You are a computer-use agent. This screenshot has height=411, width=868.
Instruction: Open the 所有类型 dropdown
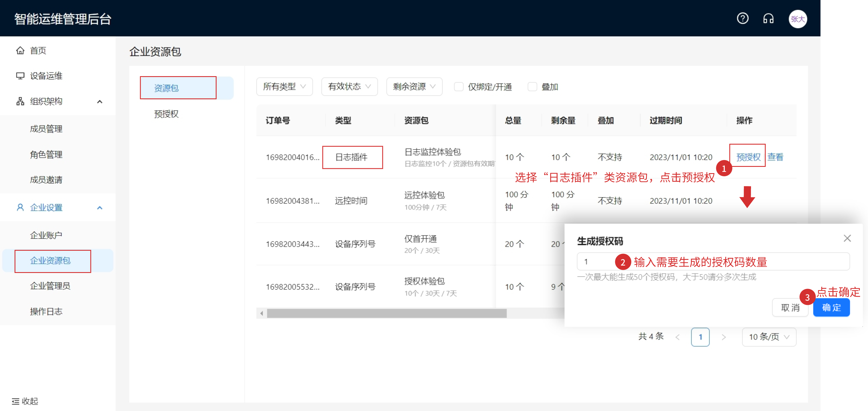[x=284, y=87]
